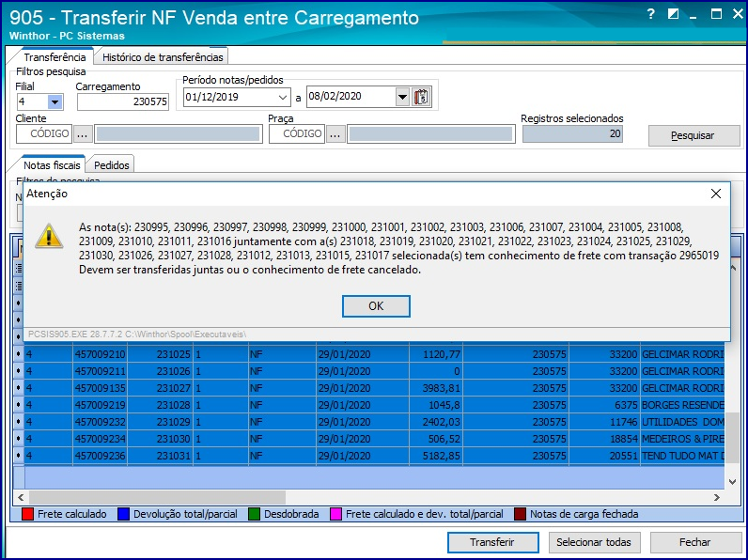Click the Registros selecionados field

tap(572, 134)
